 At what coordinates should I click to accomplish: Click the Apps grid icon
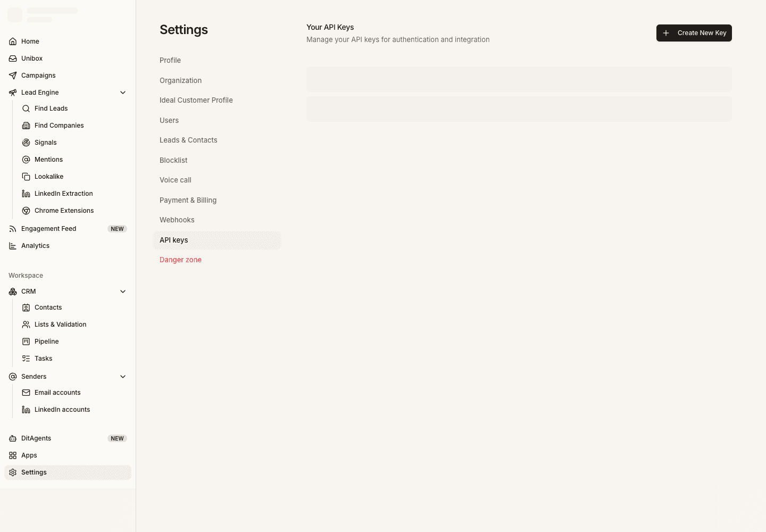(x=13, y=455)
